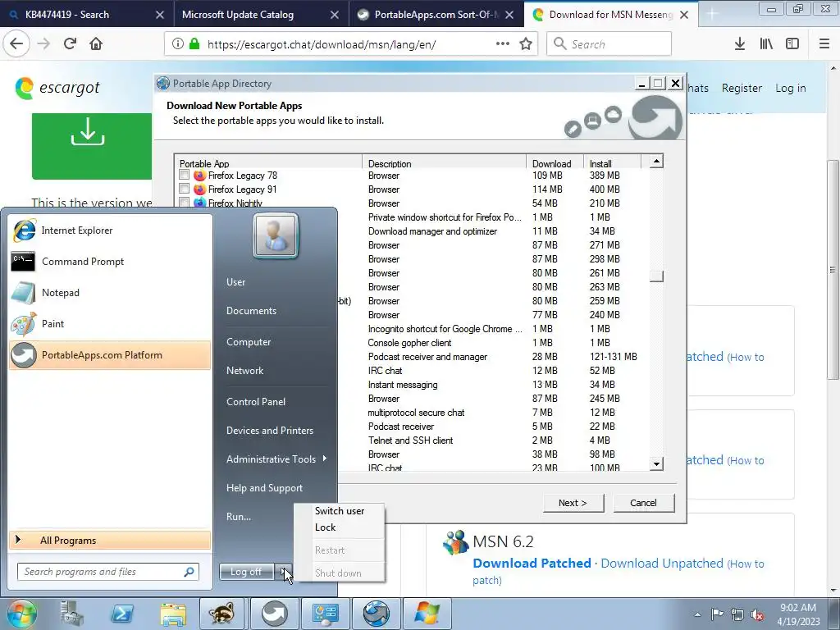Click Log in link on escargot
Image resolution: width=840 pixels, height=630 pixels.
[791, 88]
